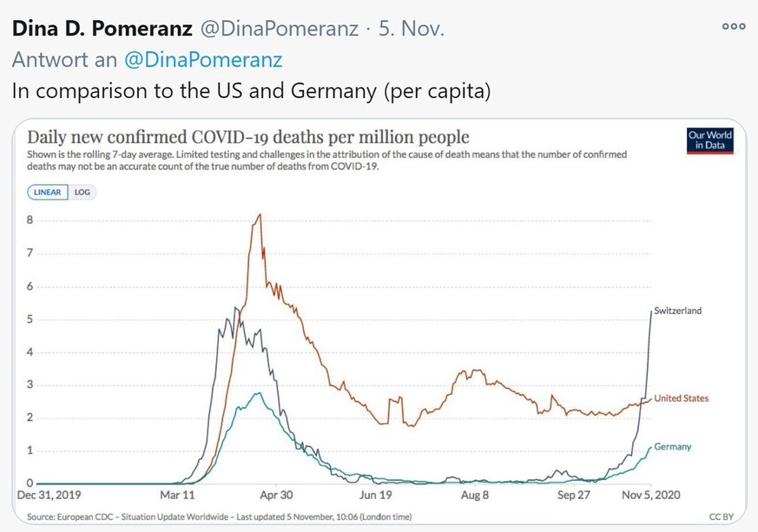Select the United States line label
The image size is (758, 532).
tap(681, 398)
